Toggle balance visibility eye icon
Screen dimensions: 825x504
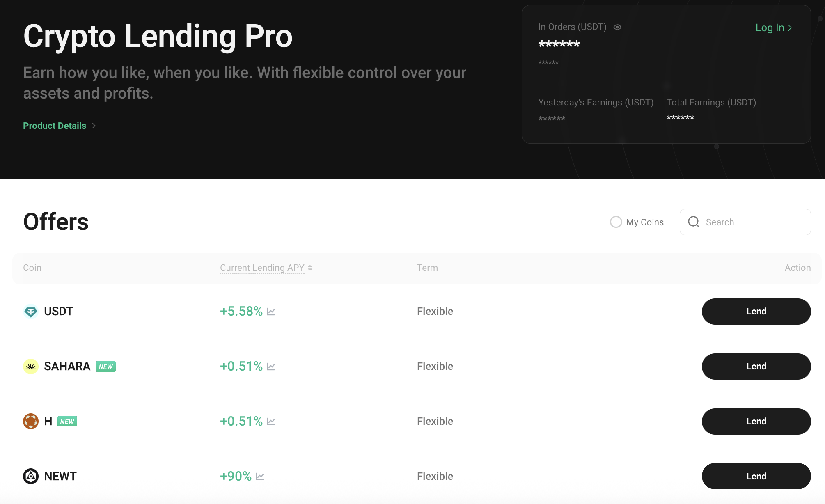point(617,27)
